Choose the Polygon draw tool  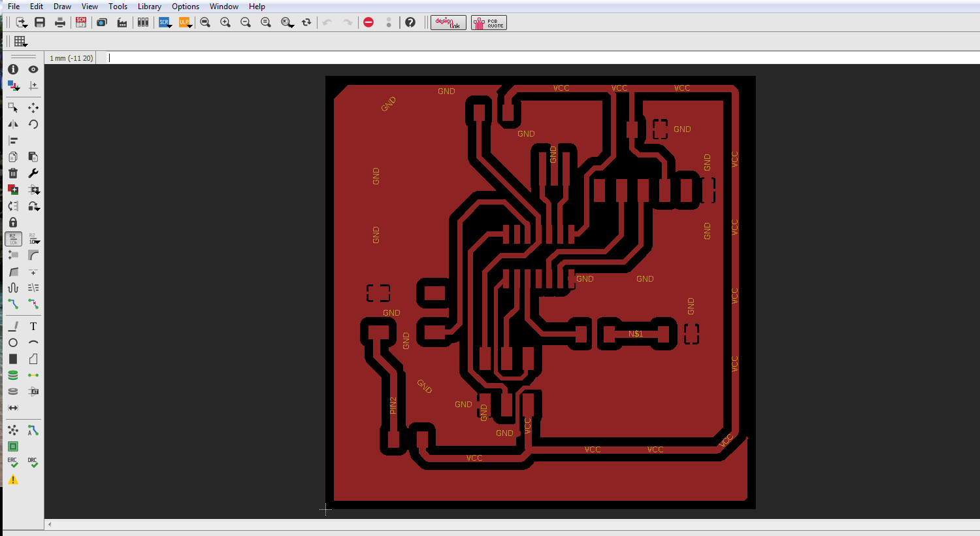click(33, 359)
